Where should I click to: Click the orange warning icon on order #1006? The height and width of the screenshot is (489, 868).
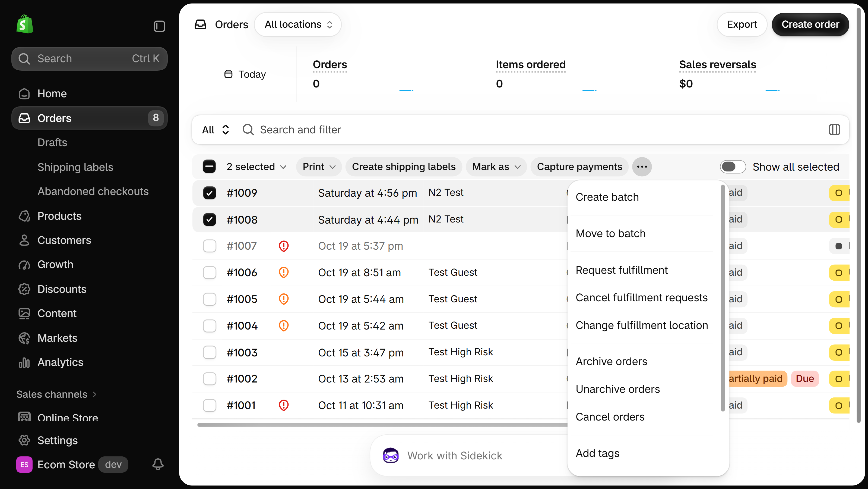pos(284,272)
